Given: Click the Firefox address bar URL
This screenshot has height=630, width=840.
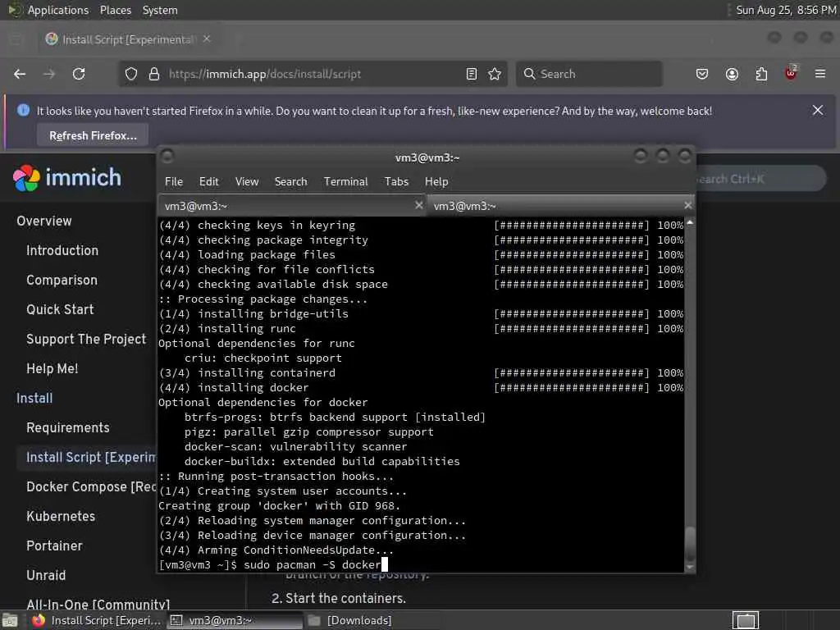Looking at the screenshot, I should coord(265,74).
